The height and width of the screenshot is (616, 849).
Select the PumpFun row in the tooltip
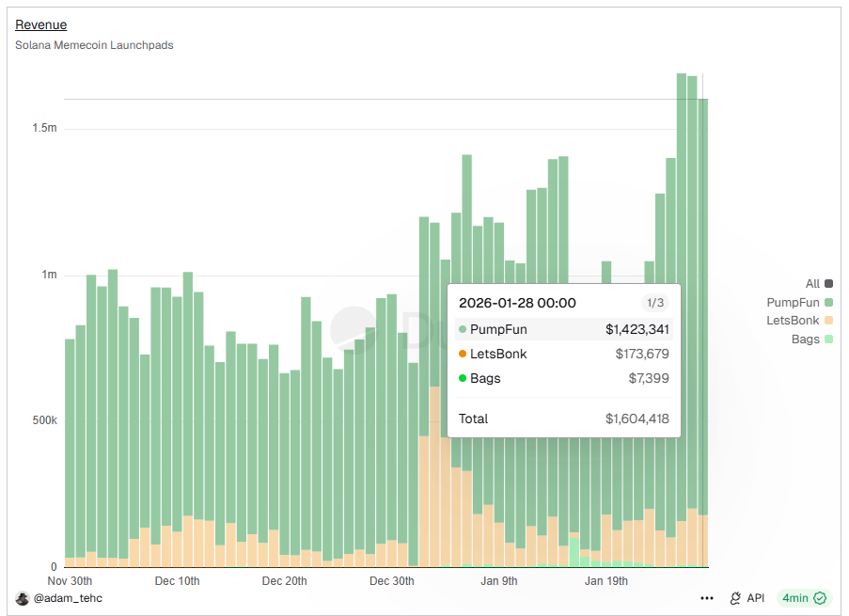[x=564, y=329]
